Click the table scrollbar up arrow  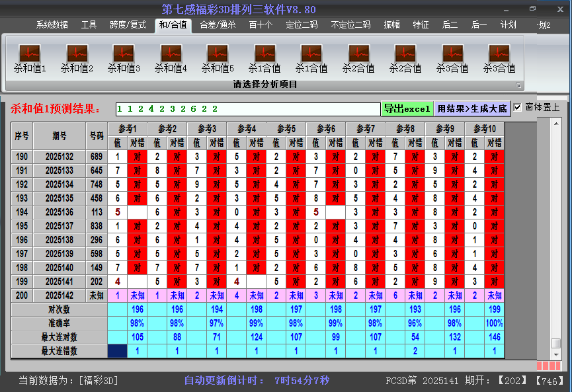(556, 124)
